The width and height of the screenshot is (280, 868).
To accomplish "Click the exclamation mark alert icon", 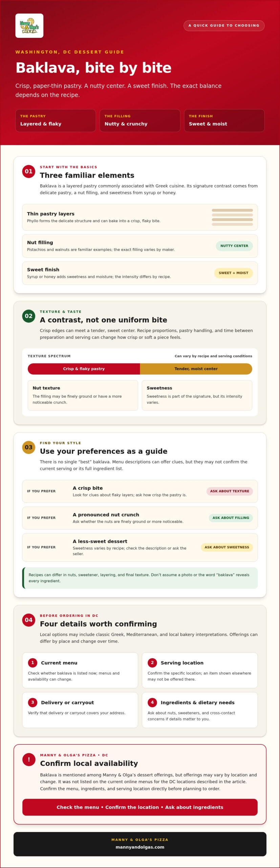I will (29, 759).
